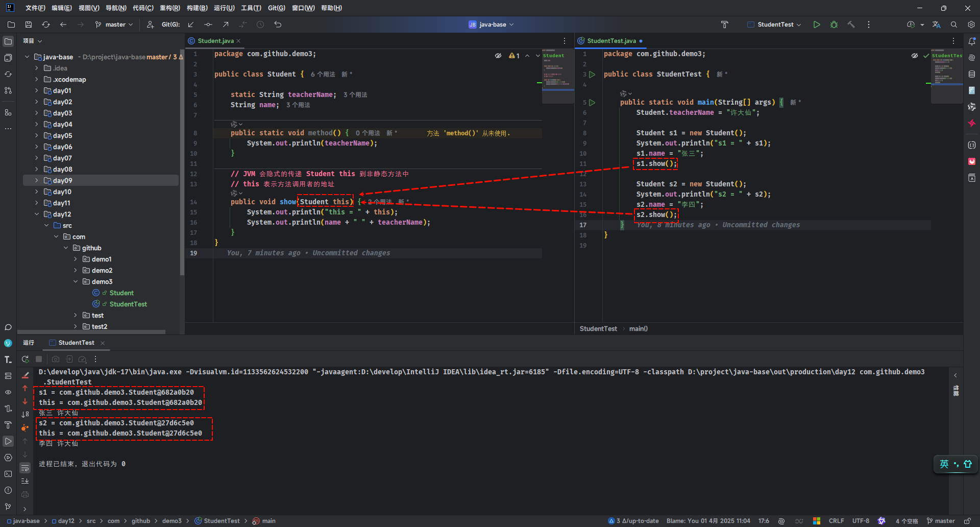Open StudentTest class in the project tree
The width and height of the screenshot is (980, 527).
pos(128,304)
